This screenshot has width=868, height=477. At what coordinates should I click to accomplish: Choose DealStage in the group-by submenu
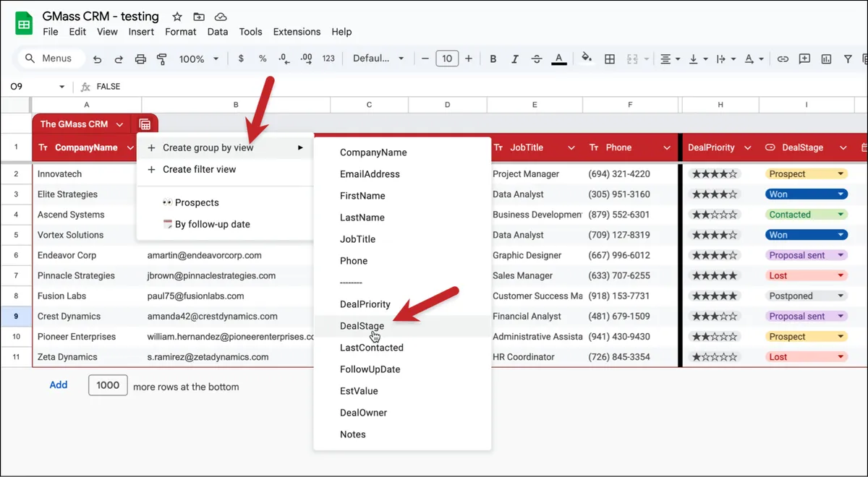402,326
